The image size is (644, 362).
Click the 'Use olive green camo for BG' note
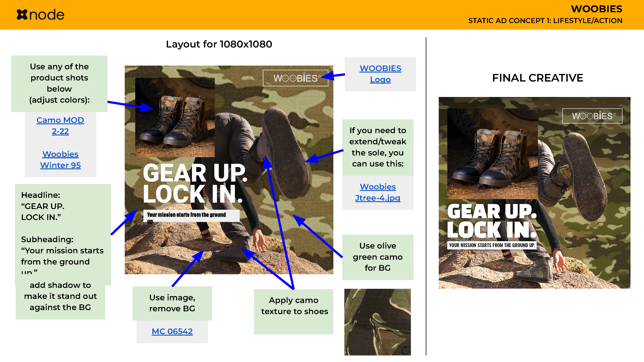(x=378, y=257)
